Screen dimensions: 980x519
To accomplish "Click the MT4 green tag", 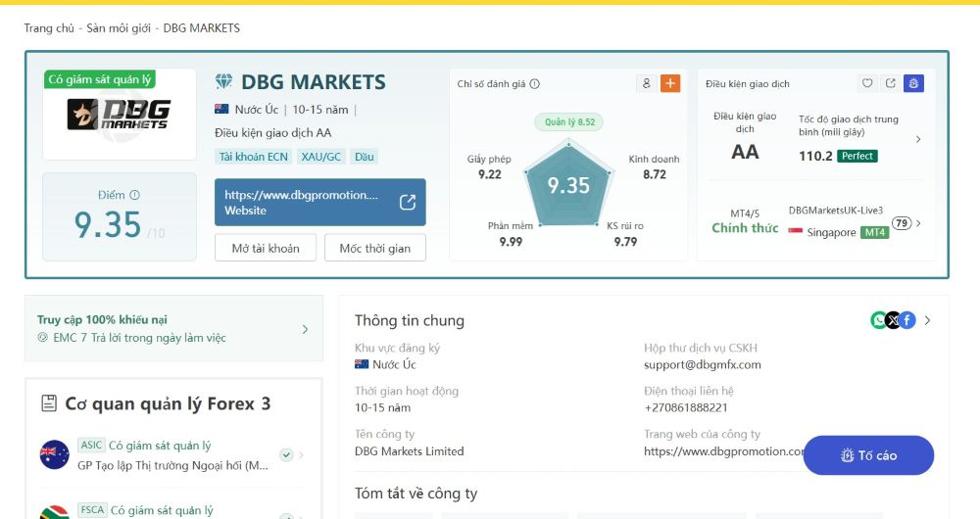I will pyautogui.click(x=875, y=232).
